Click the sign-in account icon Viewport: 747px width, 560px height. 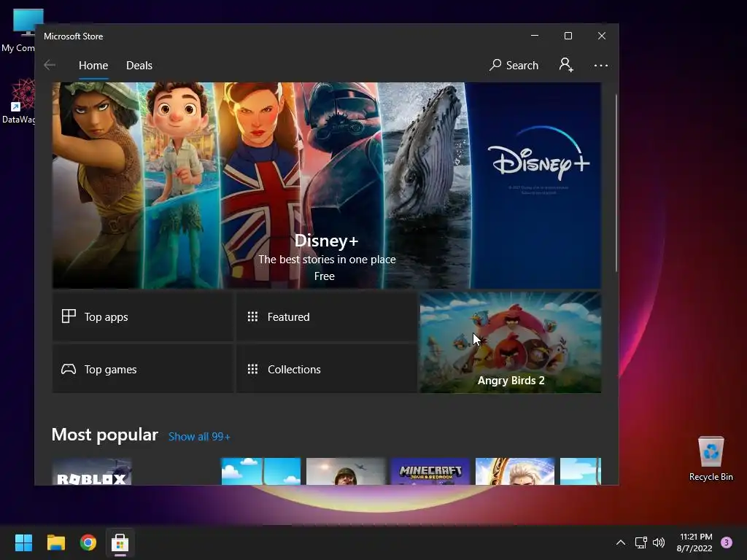pyautogui.click(x=566, y=65)
